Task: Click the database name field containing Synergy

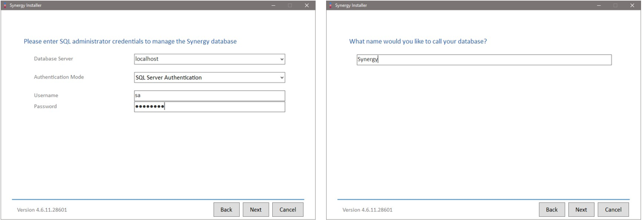Action: click(484, 60)
